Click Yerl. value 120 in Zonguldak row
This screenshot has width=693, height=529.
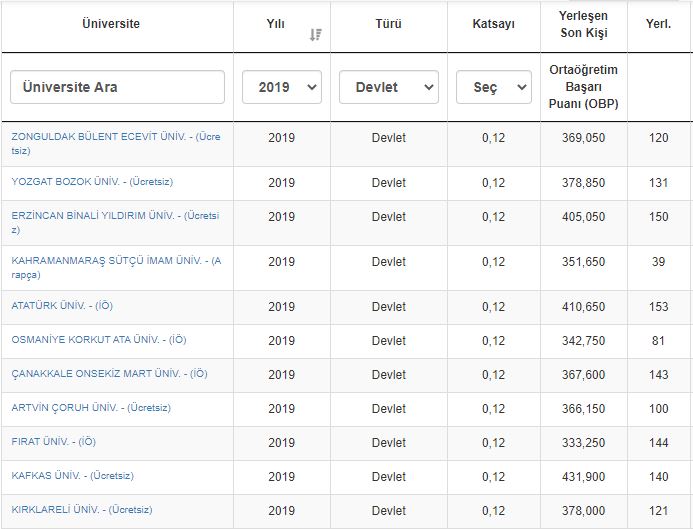click(x=659, y=138)
